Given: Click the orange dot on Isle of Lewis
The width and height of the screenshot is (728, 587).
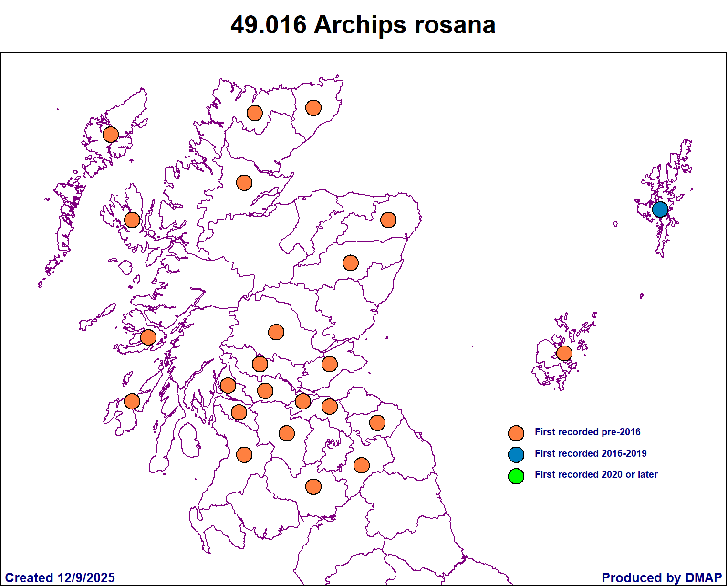Looking at the screenshot, I should coord(111,135).
